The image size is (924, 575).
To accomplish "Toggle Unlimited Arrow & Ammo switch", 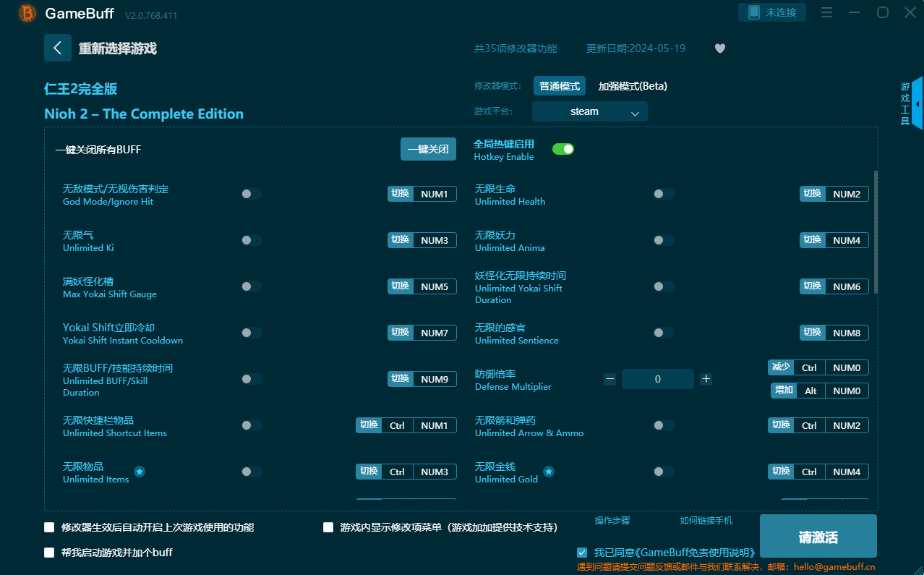I will [664, 425].
